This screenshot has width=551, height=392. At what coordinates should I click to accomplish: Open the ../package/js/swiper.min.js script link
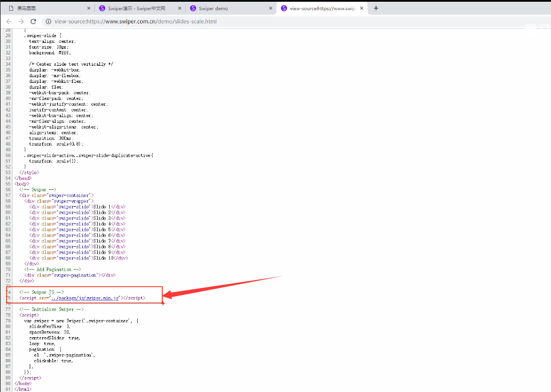click(x=85, y=298)
